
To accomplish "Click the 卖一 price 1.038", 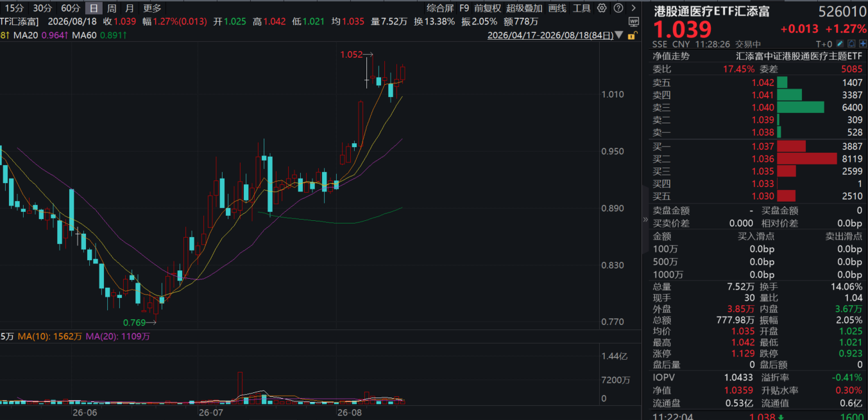I will click(x=763, y=132).
